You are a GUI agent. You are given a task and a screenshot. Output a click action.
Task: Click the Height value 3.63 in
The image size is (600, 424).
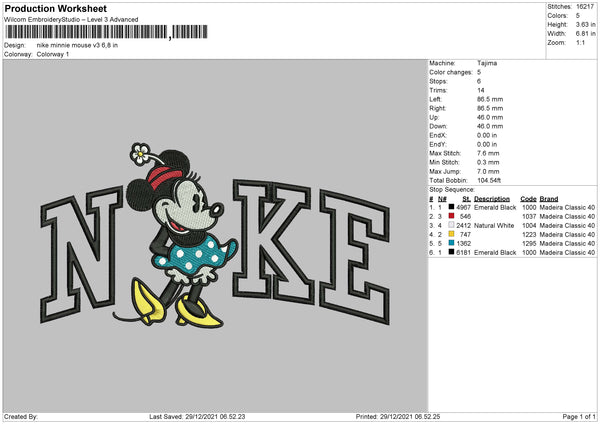click(x=585, y=24)
